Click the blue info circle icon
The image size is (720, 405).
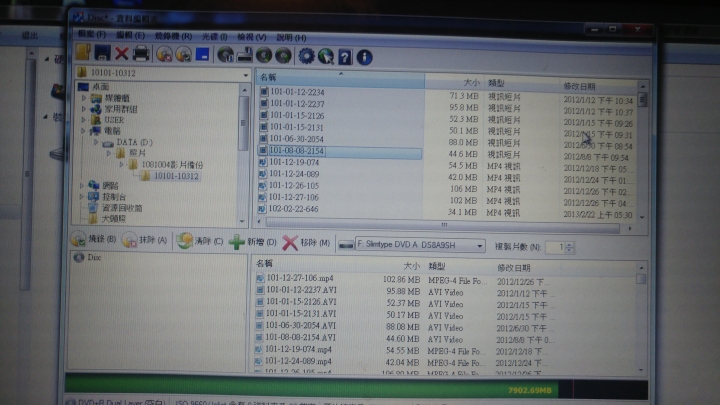tap(364, 57)
